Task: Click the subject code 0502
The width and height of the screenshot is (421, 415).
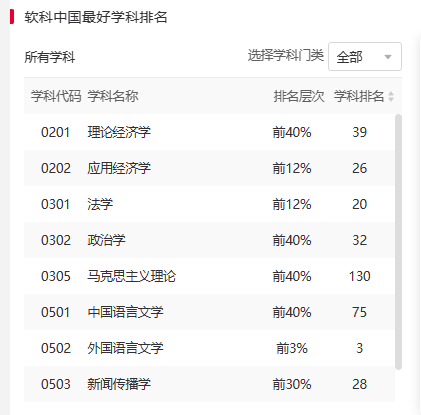Action: [x=56, y=348]
